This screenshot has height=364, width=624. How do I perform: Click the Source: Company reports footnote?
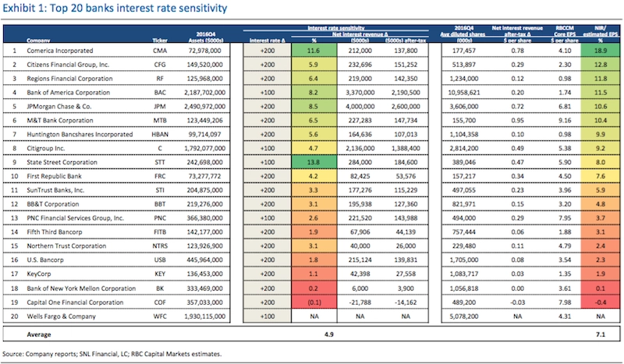112,354
